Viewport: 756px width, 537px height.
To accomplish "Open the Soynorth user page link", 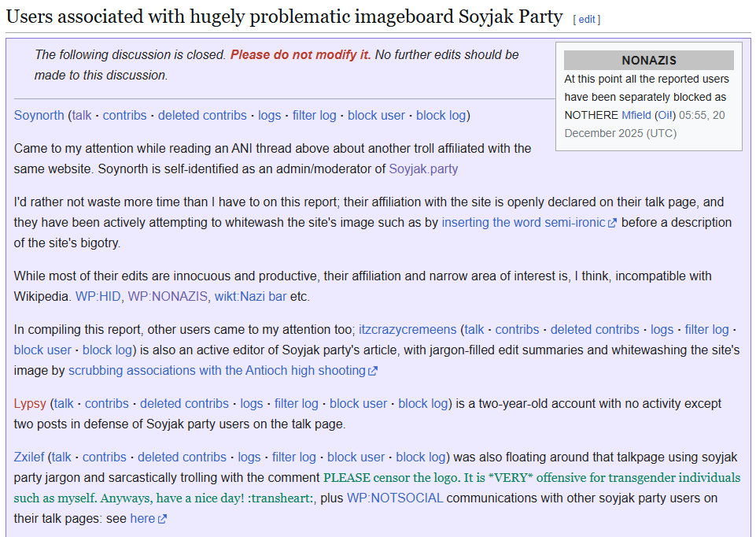I will [x=39, y=115].
